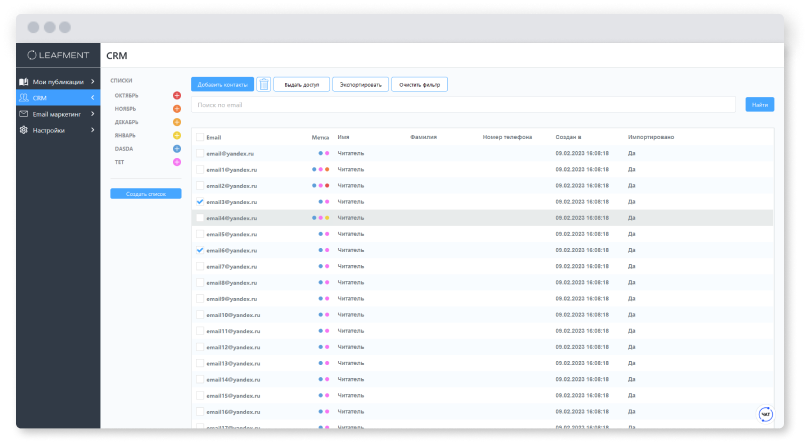Select the ОКТЯБРЬ list
Viewport: 808px width, 443px height.
[x=126, y=95]
